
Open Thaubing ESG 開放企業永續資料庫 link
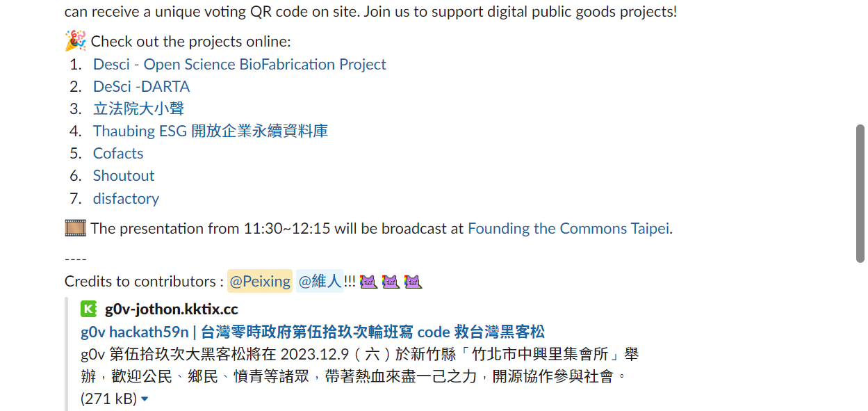click(x=211, y=131)
